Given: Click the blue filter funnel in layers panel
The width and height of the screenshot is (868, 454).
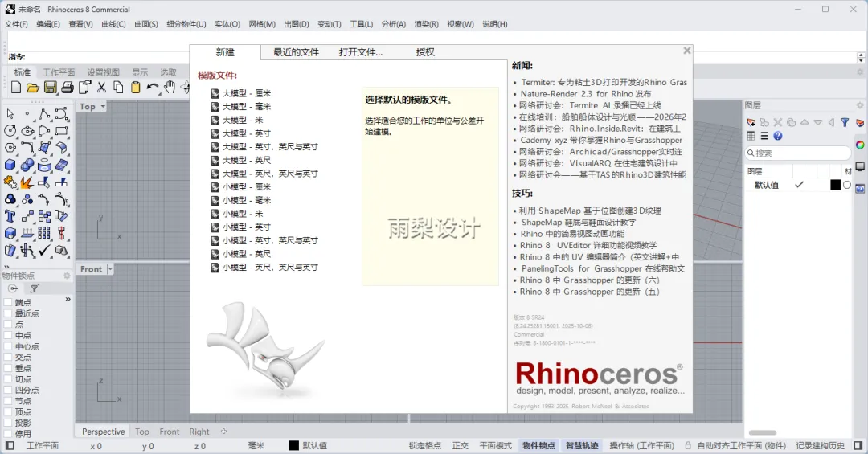Looking at the screenshot, I should [845, 122].
